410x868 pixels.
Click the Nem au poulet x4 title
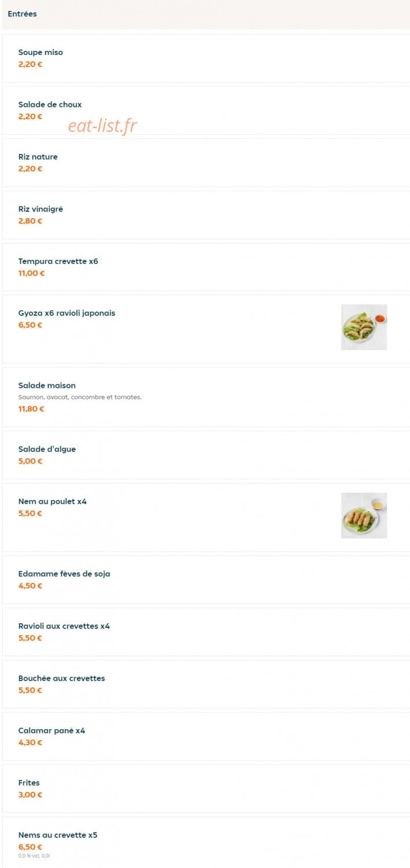pos(52,501)
